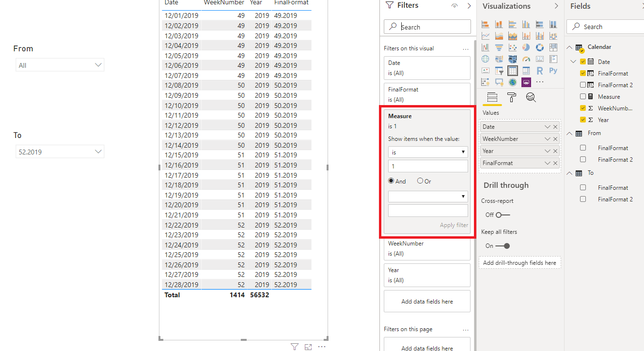Select the Gauge visual

(x=526, y=59)
